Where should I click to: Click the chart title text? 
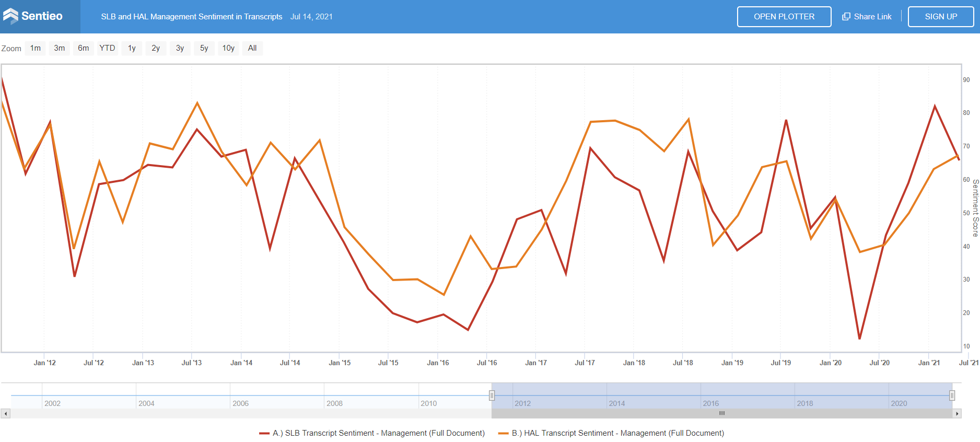point(192,17)
